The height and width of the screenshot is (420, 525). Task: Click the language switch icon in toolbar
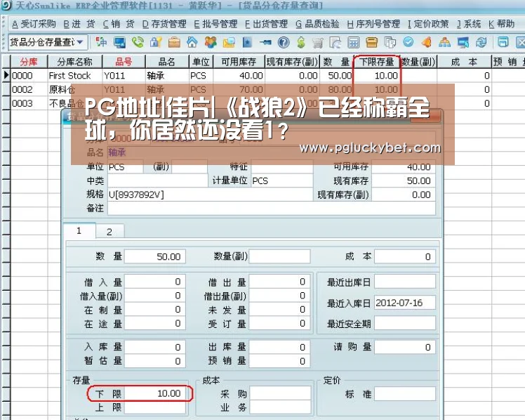click(x=101, y=42)
